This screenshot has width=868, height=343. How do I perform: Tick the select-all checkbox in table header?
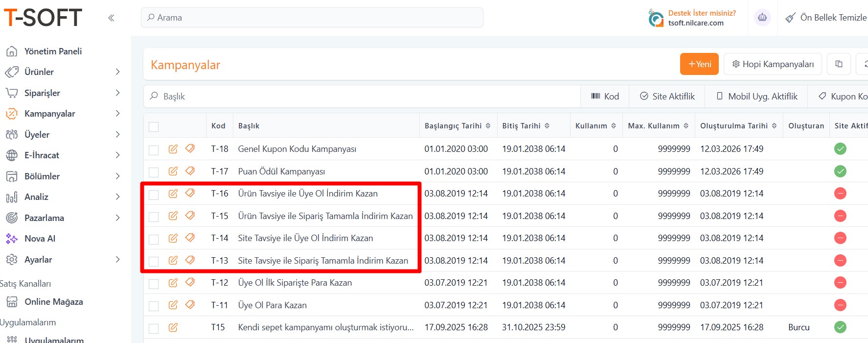click(154, 126)
